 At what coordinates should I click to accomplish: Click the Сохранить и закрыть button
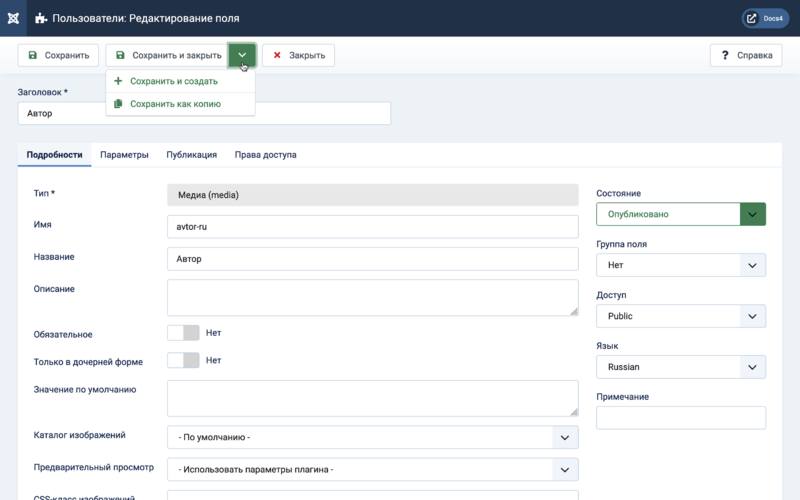(167, 55)
